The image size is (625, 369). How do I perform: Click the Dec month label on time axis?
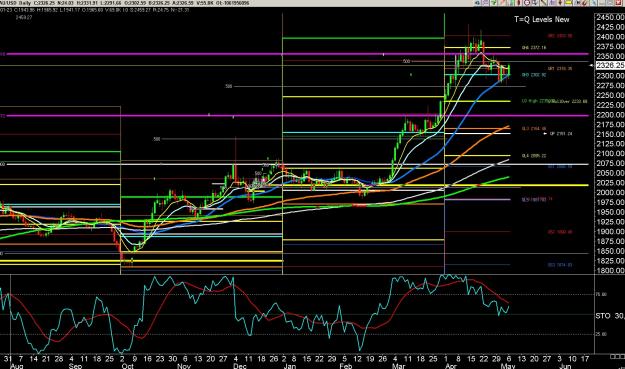[x=240, y=366]
